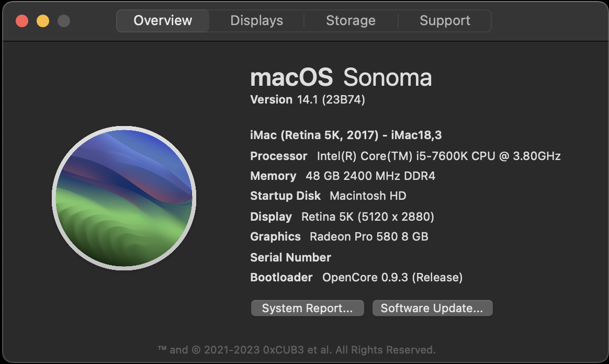Click the 'Graphics' label
This screenshot has height=364, width=609.
pos(275,237)
